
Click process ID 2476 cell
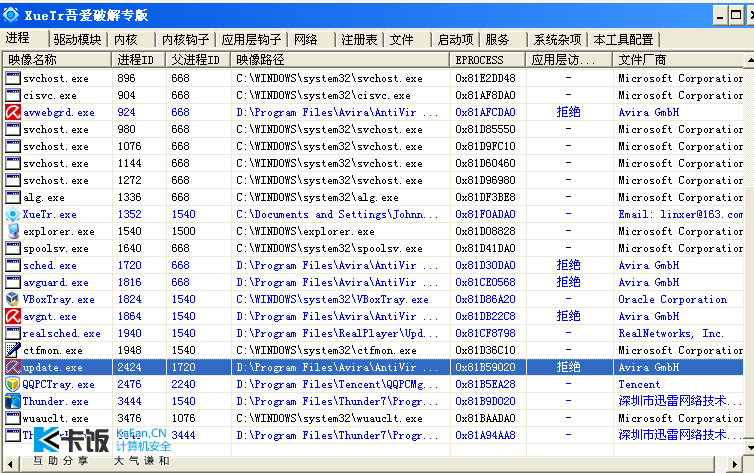tap(130, 385)
